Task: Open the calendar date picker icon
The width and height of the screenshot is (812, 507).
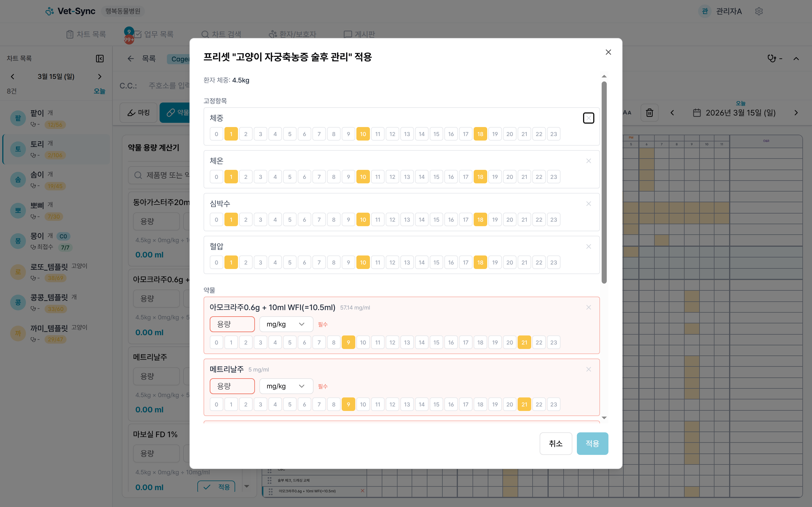Action: [x=697, y=113]
